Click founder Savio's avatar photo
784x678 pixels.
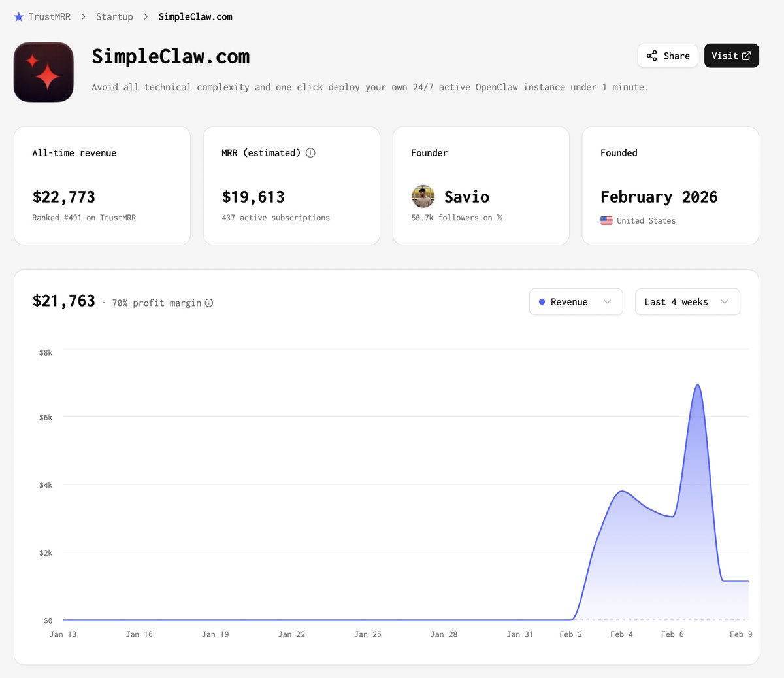(423, 196)
